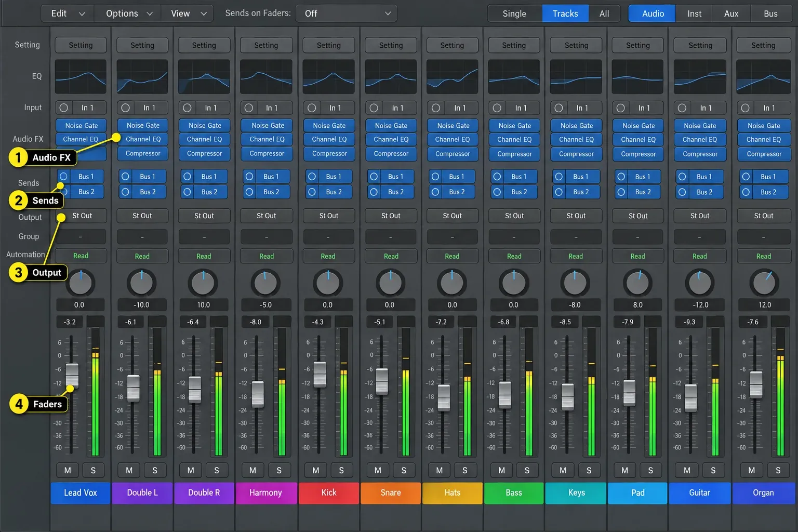798x532 pixels.
Task: Open St Out output menu on Kick
Action: pos(328,216)
